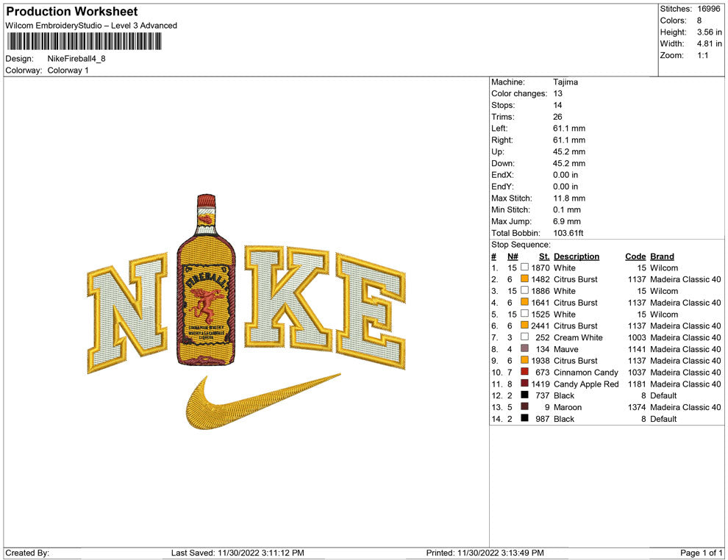Image resolution: width=728 pixels, height=560 pixels.
Task: Click thread code 1374 in Maroon row
Action: pos(637,407)
